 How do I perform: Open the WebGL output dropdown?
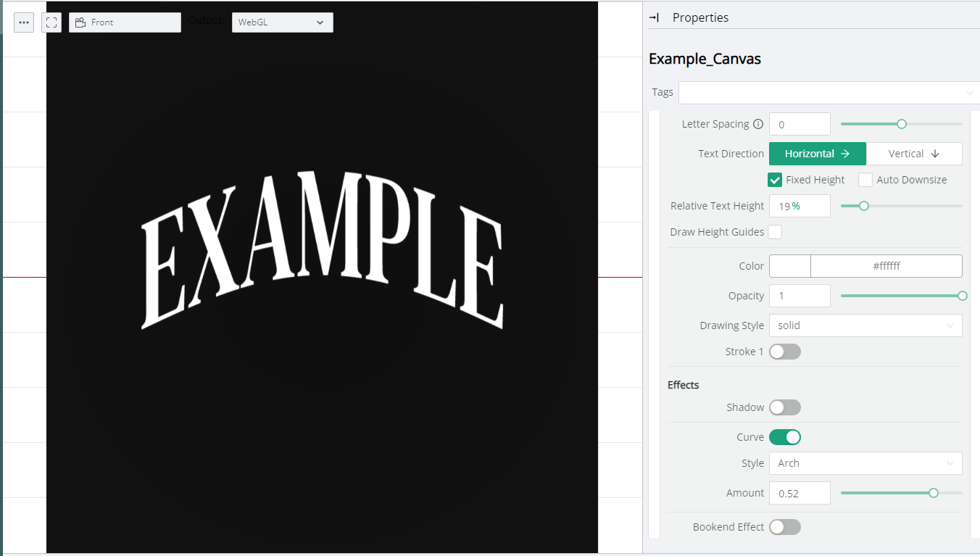[282, 22]
